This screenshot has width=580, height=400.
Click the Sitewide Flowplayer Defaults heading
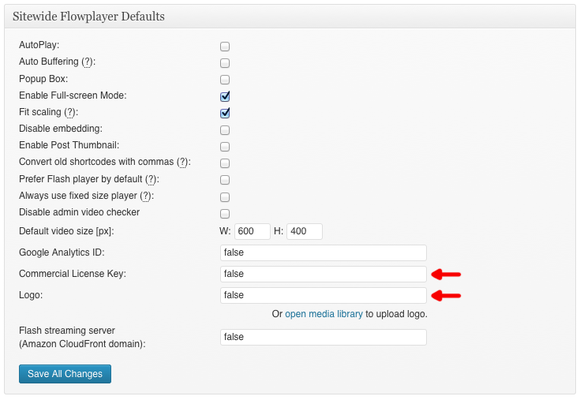89,17
